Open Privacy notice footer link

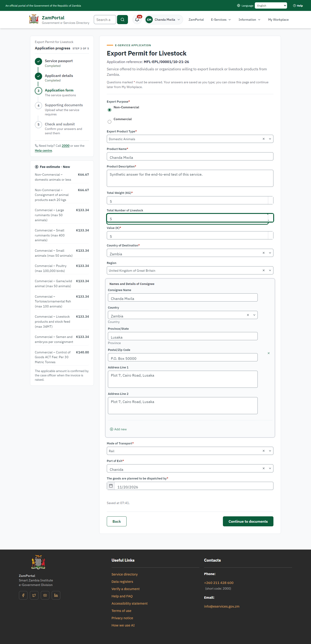[x=122, y=618]
